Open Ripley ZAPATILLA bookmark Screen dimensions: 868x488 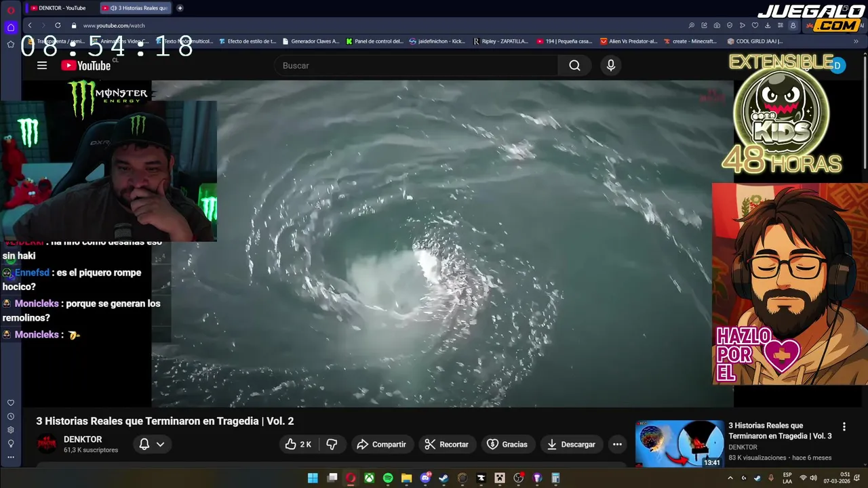pyautogui.click(x=500, y=41)
